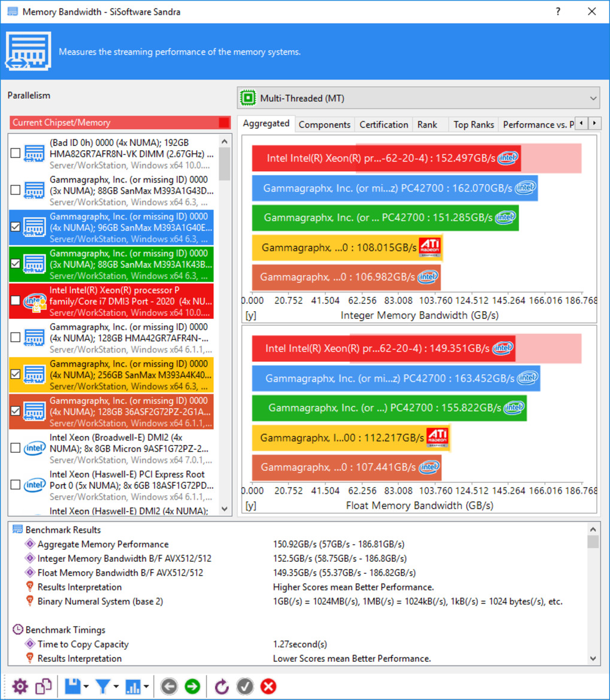The height and width of the screenshot is (700, 610).
Task: Switch to the Components tab
Action: pyautogui.click(x=324, y=124)
